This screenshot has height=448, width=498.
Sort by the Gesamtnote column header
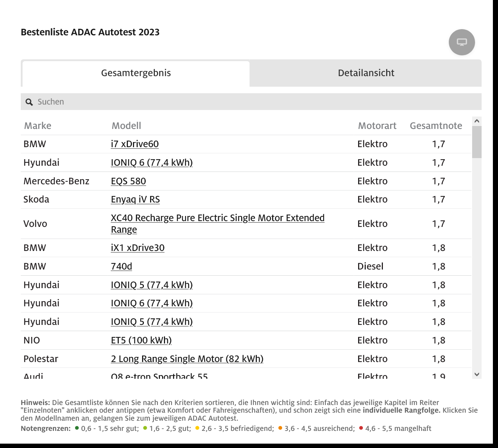point(436,126)
